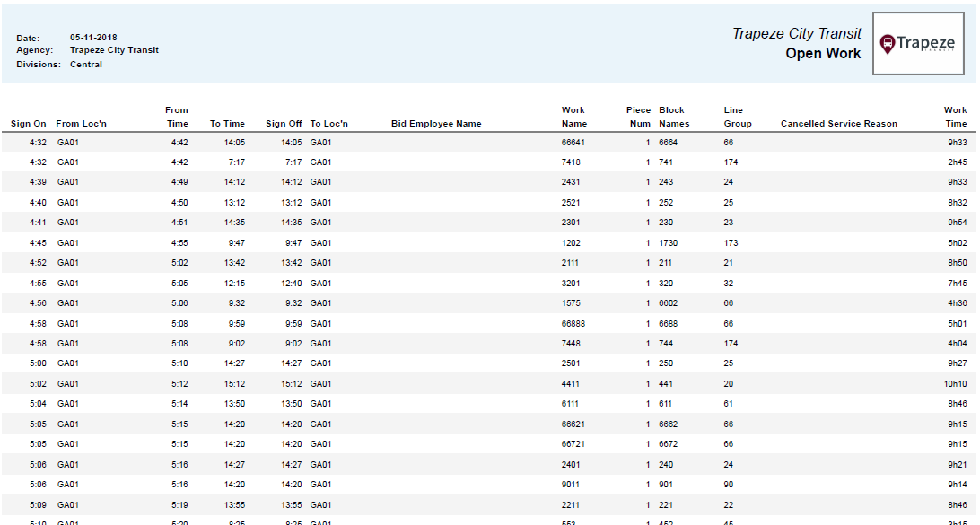Screen dimensions: 980x525
Task: Click the Block Names column header
Action: (x=673, y=117)
